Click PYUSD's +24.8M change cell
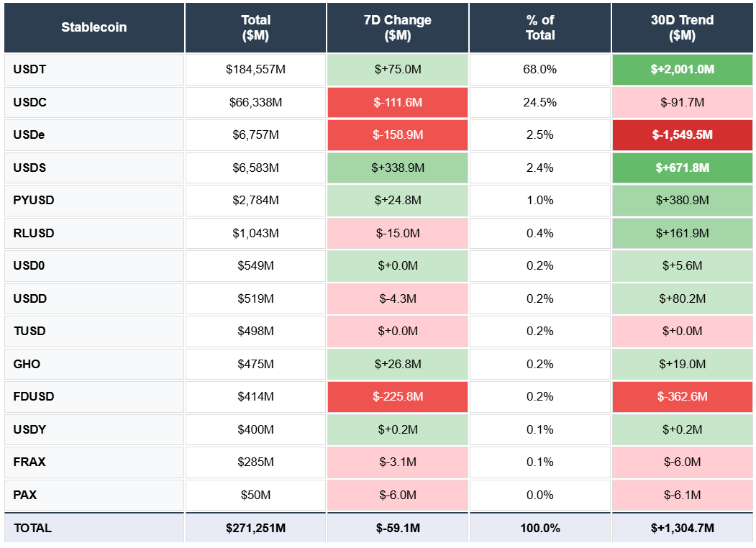The image size is (756, 548). 397,201
